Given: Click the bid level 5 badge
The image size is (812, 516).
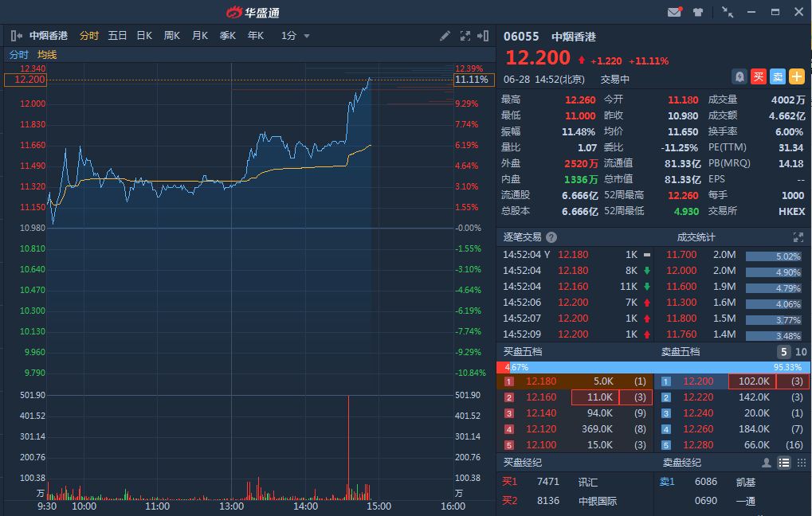Looking at the screenshot, I should 509,445.
